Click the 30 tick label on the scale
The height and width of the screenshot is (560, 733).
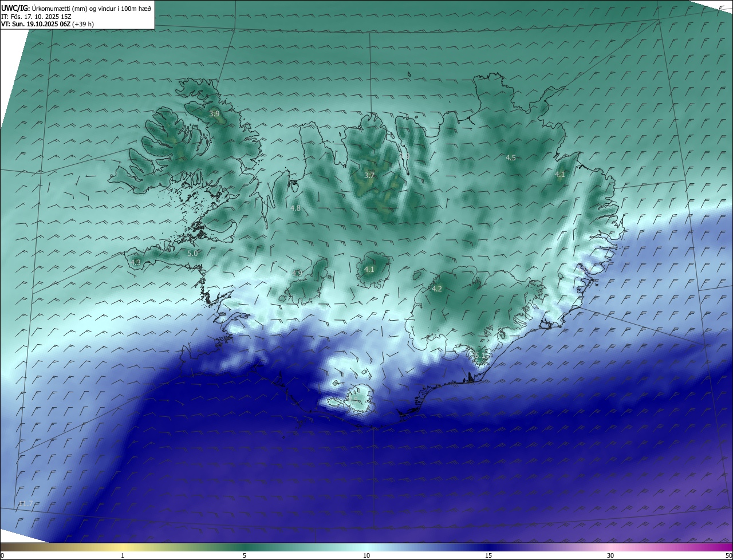click(610, 555)
